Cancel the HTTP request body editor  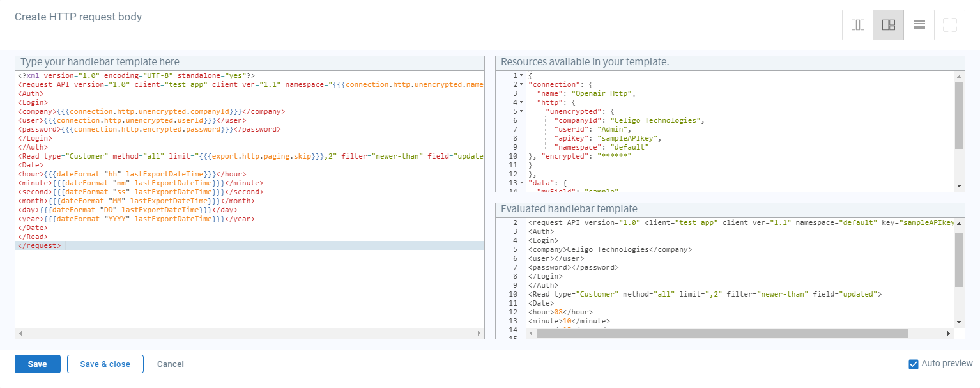[x=171, y=364]
